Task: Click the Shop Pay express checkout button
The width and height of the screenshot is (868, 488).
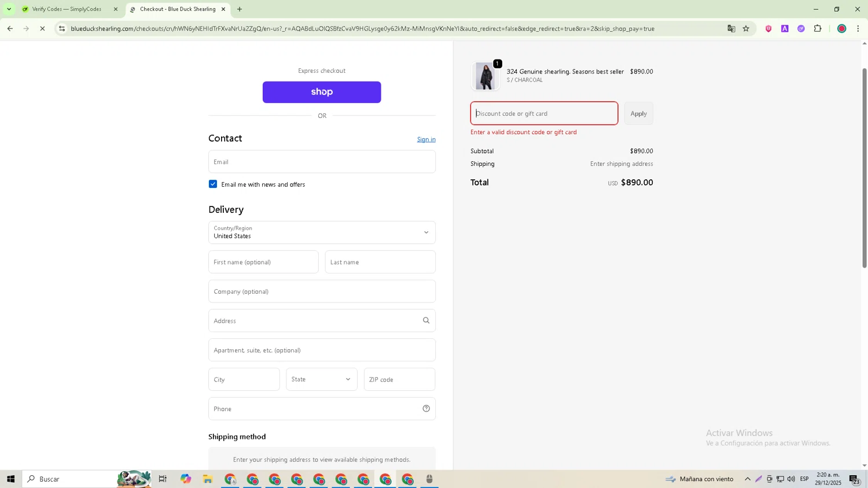Action: [322, 92]
